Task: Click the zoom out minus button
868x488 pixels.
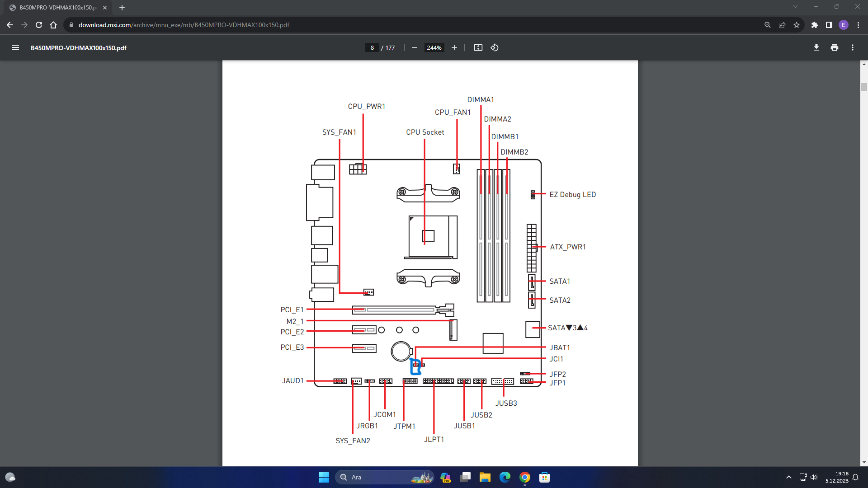Action: [x=414, y=47]
